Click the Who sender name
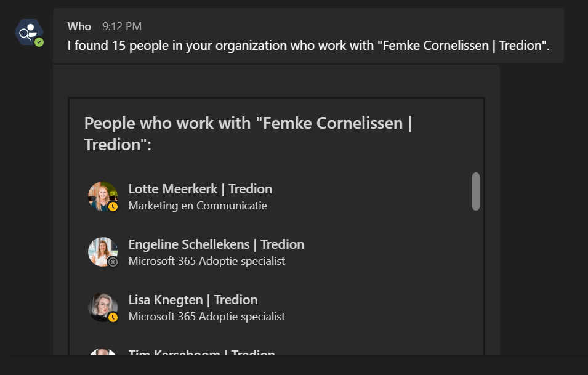Viewport: 588px width, 375px height. point(79,26)
